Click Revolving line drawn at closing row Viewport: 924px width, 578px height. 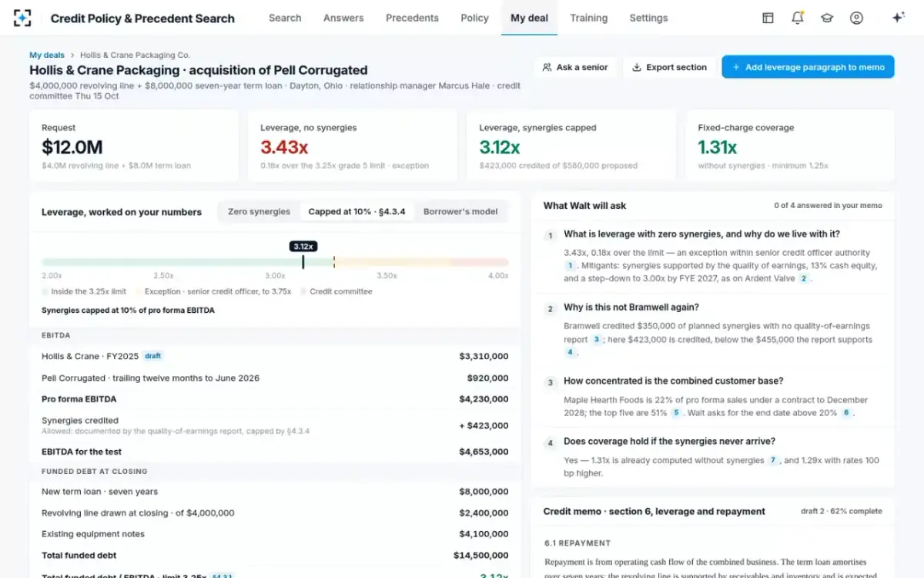click(x=275, y=512)
